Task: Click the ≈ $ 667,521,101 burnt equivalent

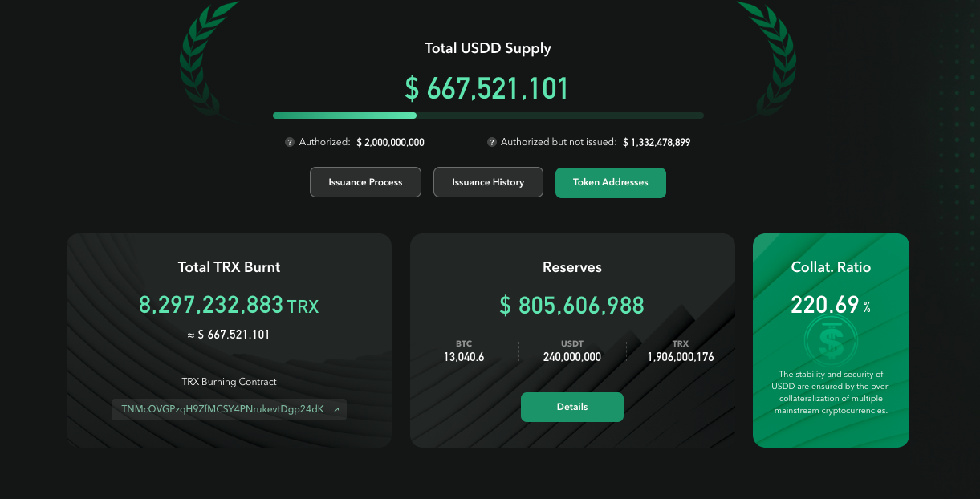Action: (229, 335)
